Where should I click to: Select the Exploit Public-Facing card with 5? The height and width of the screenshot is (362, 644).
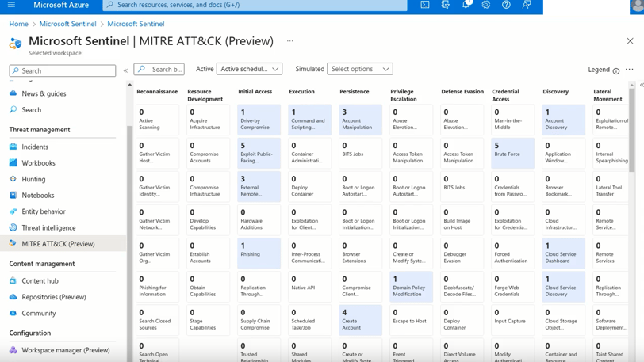point(259,153)
